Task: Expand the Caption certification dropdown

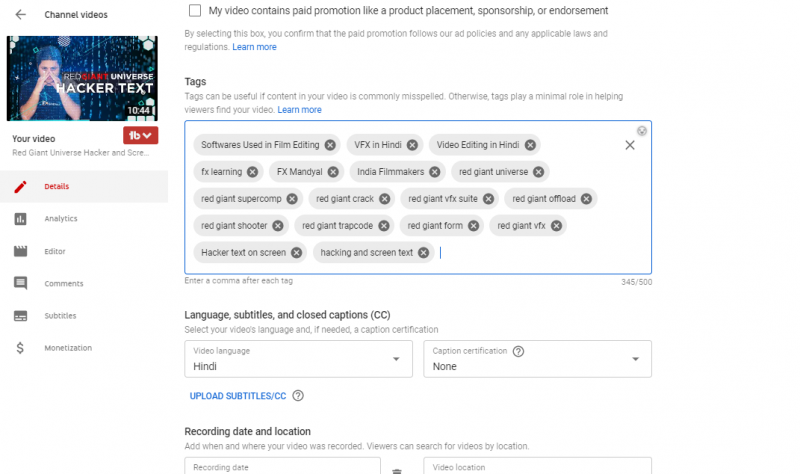Action: pos(537,359)
